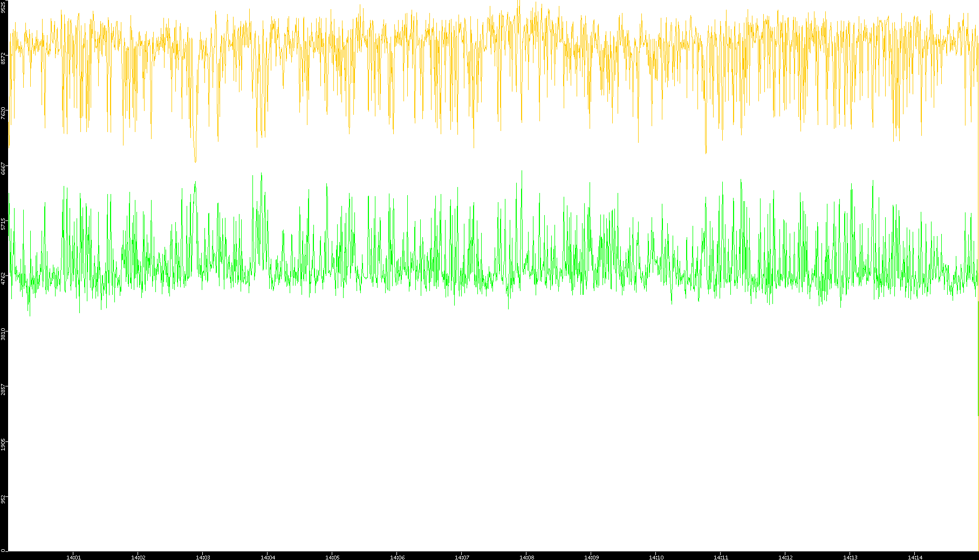
Task: Select the 14:02 time axis label
Action: pos(138,557)
